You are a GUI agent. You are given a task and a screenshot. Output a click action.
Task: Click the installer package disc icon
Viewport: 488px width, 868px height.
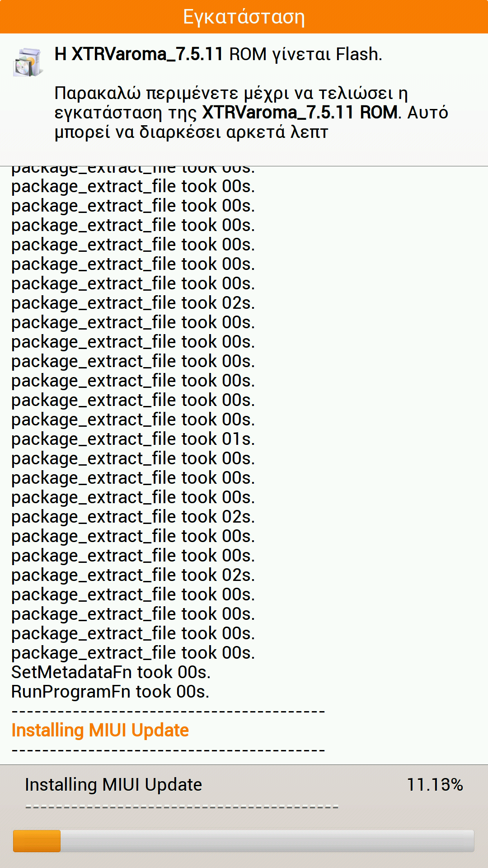coord(28,62)
